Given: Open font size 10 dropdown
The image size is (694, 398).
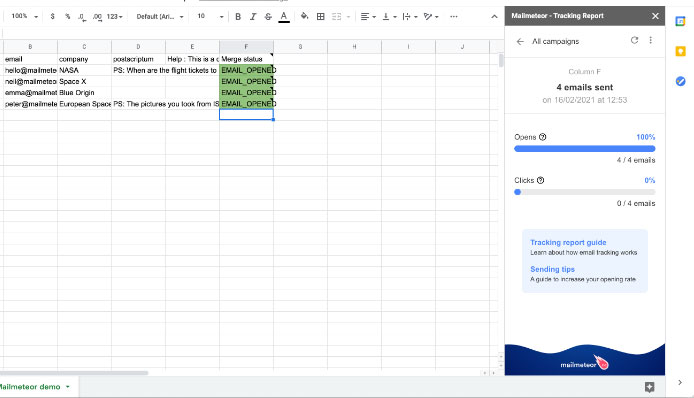Looking at the screenshot, I should (x=210, y=16).
